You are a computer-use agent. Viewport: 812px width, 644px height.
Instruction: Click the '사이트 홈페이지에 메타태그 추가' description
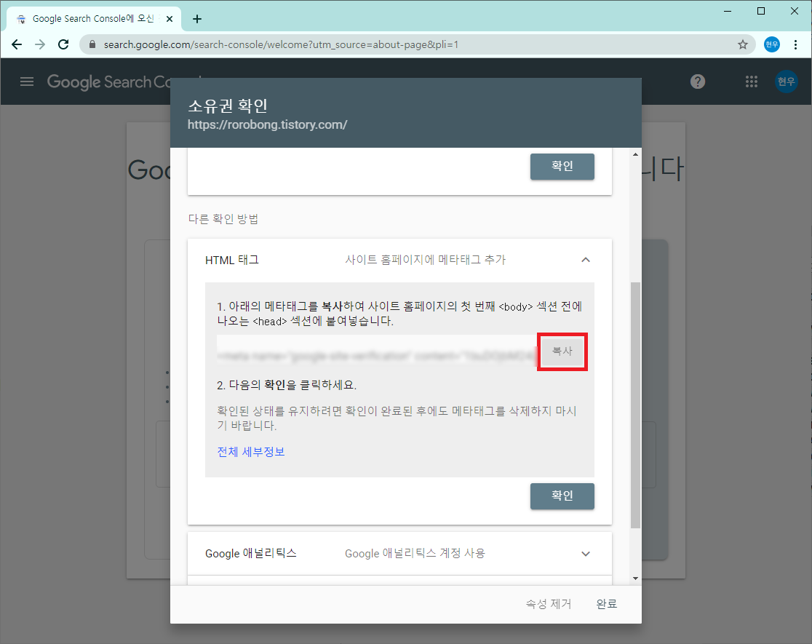425,260
